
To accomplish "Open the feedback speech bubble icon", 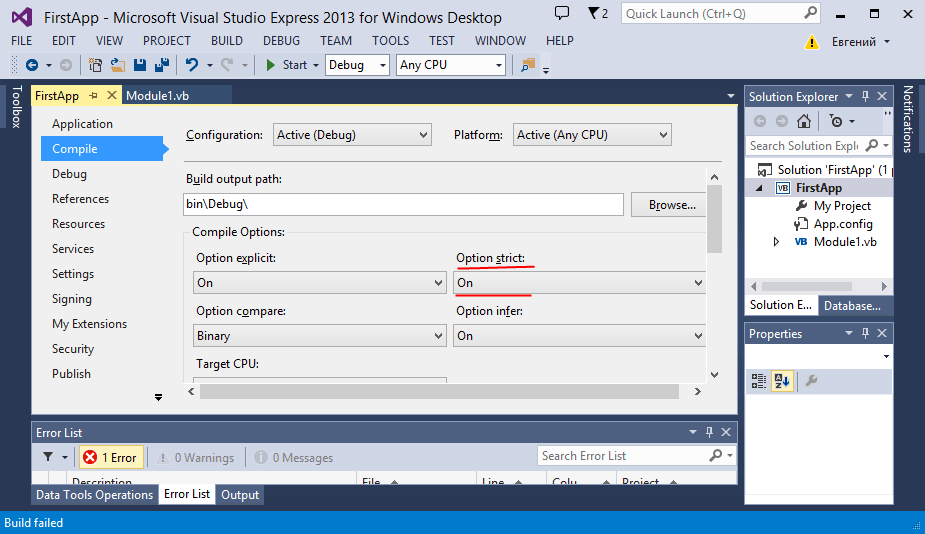I will tap(562, 12).
